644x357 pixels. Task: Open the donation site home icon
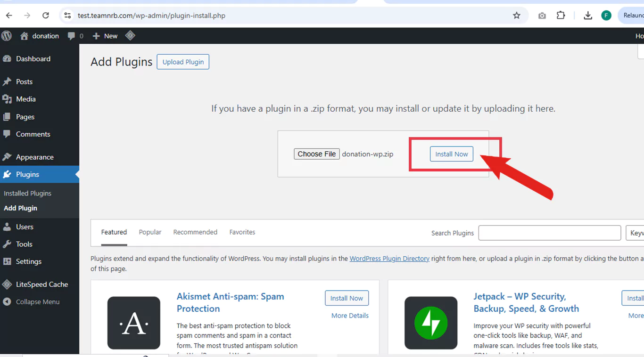coord(25,36)
